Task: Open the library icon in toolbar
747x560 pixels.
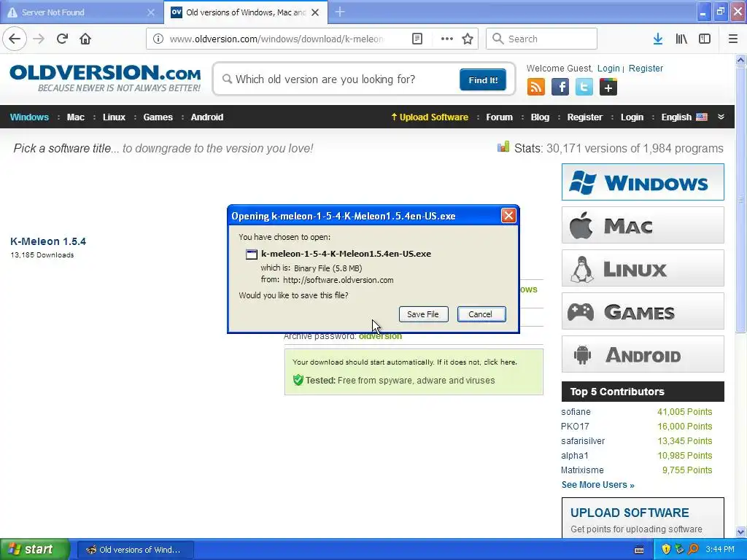Action: click(681, 39)
